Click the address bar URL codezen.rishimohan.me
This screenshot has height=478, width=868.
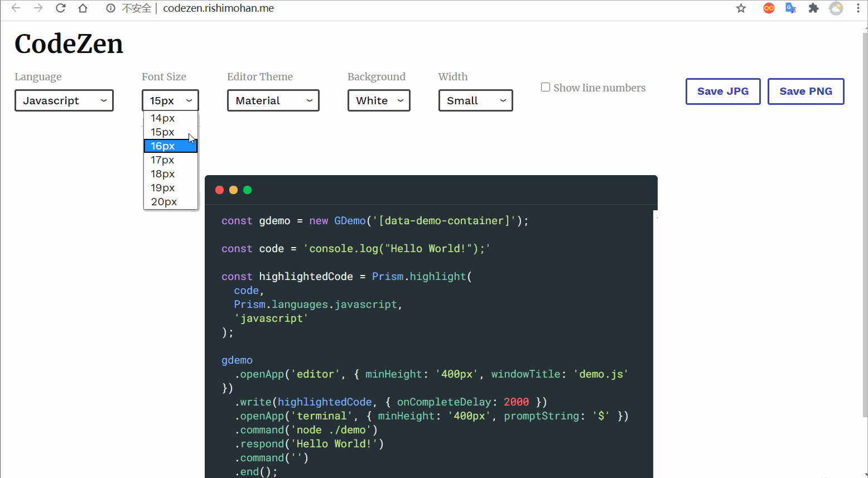tap(219, 8)
